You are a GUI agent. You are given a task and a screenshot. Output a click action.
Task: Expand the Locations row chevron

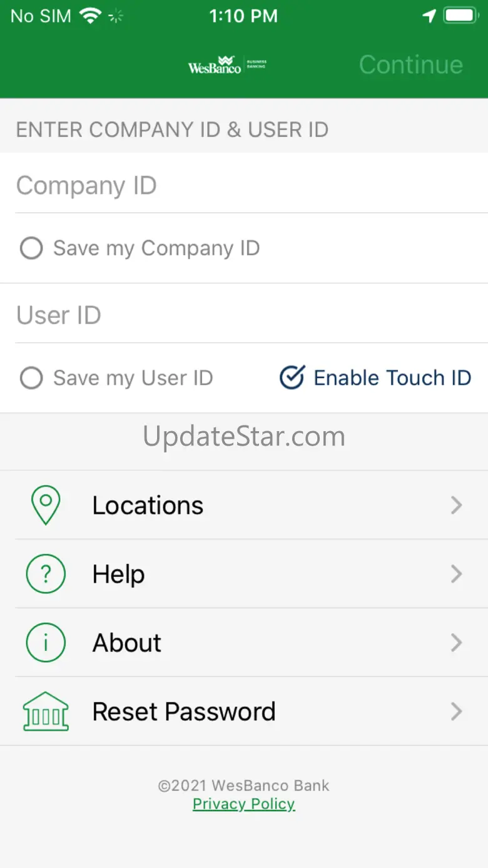point(457,505)
